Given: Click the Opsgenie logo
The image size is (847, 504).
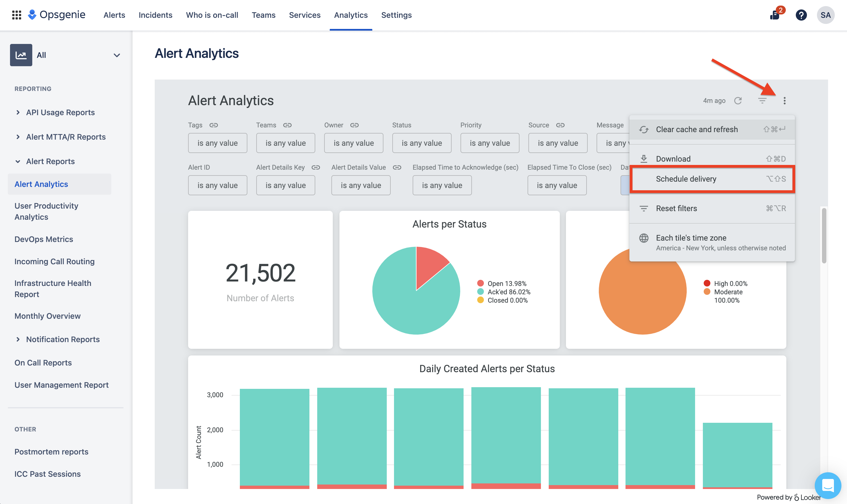Looking at the screenshot, I should pos(56,15).
